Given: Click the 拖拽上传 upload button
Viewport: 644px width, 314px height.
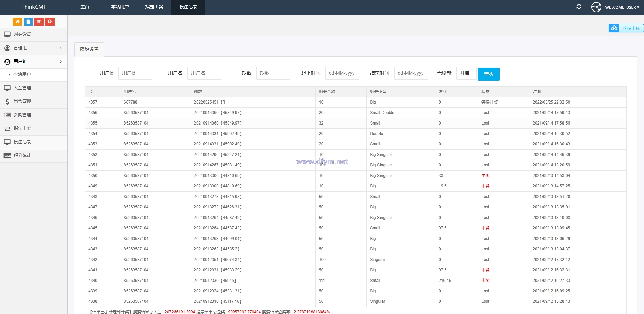Looking at the screenshot, I should [x=626, y=28].
